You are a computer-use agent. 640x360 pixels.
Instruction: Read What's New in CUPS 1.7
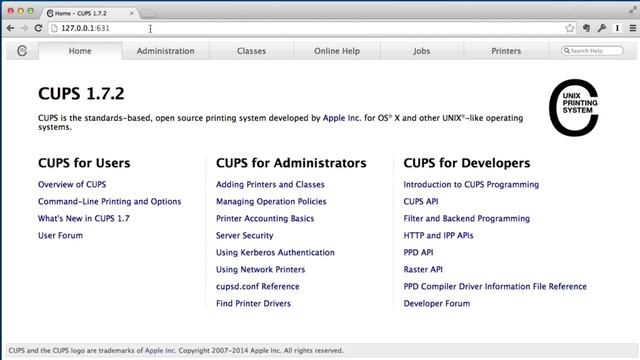(x=84, y=218)
